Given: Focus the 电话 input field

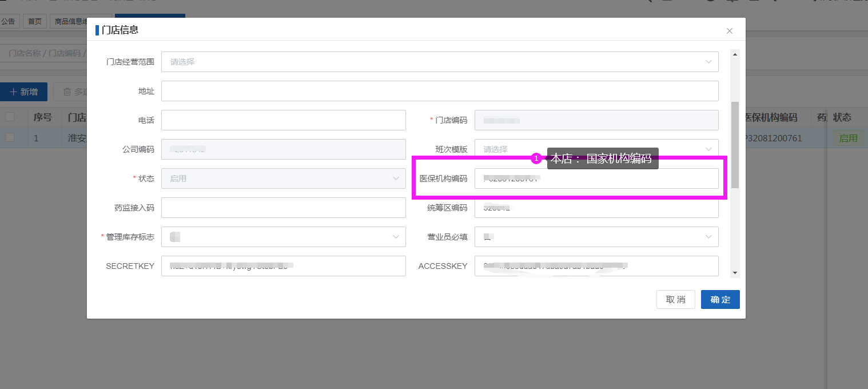Looking at the screenshot, I should (284, 120).
